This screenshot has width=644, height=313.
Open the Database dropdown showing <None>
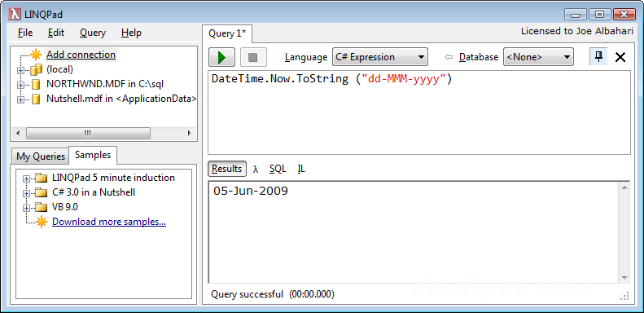pyautogui.click(x=538, y=57)
